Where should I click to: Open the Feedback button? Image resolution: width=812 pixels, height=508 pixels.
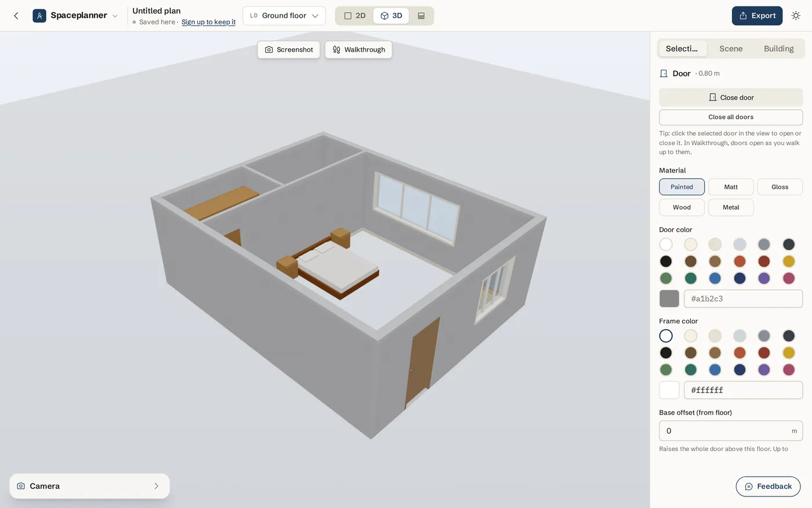coord(768,487)
